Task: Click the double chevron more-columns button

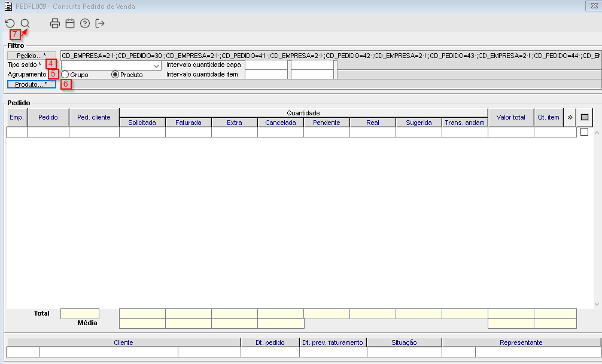Action: tap(570, 117)
